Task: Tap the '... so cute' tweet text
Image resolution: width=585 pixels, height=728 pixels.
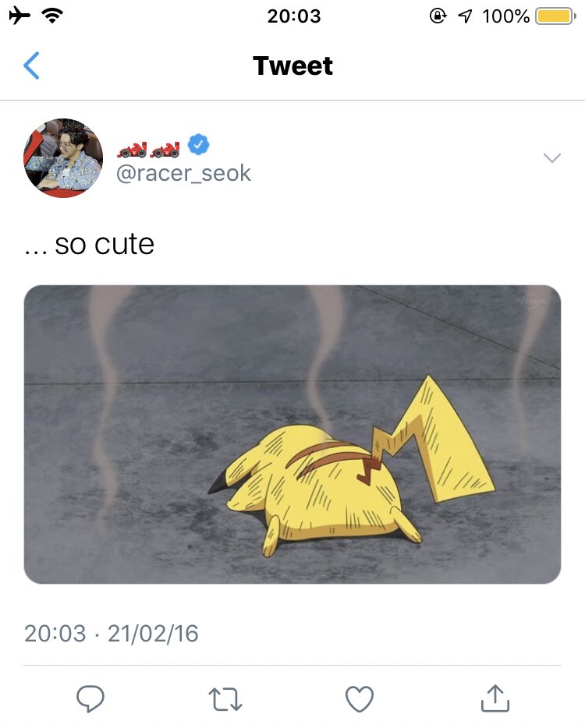Action: pos(89,244)
